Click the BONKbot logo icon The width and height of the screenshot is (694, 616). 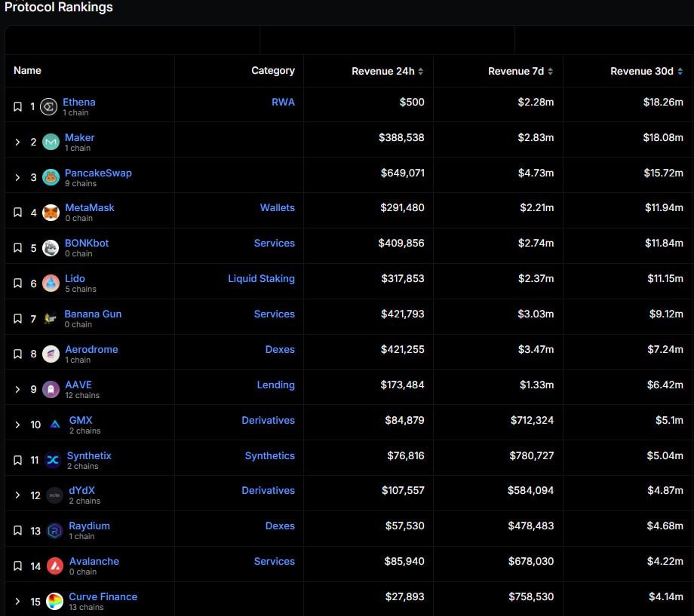51,248
